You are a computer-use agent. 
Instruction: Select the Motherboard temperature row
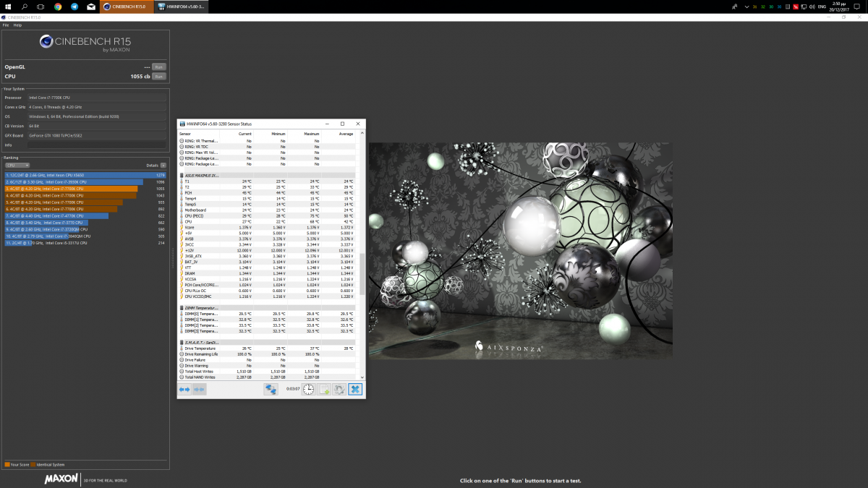[267, 210]
